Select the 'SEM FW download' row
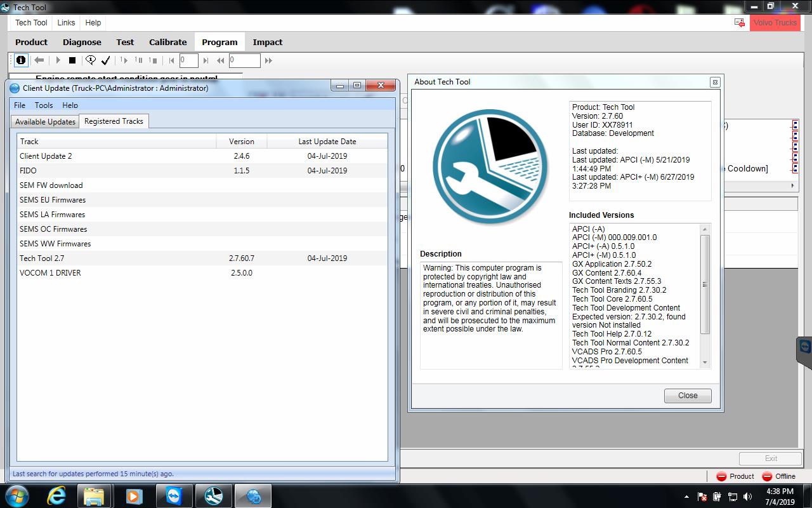The image size is (812, 508). click(x=202, y=185)
